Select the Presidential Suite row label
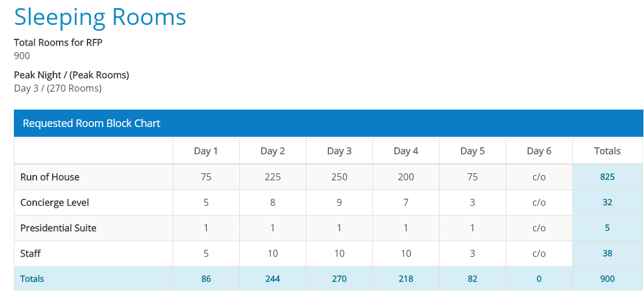Screen dimensions: 644x291 tap(58, 228)
